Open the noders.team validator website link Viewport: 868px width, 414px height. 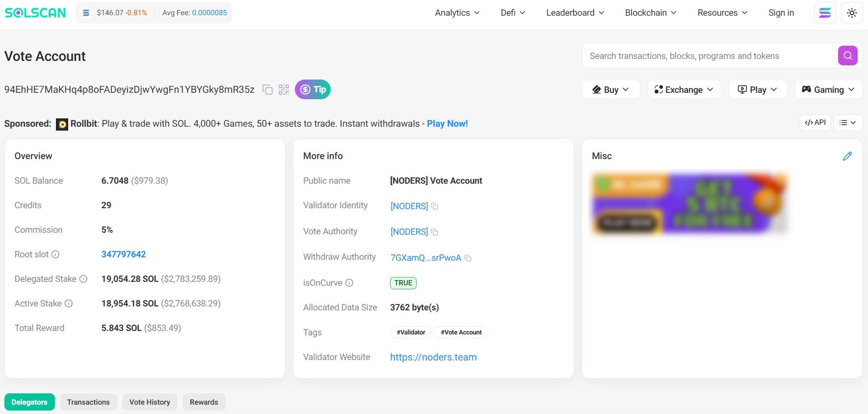pyautogui.click(x=433, y=357)
